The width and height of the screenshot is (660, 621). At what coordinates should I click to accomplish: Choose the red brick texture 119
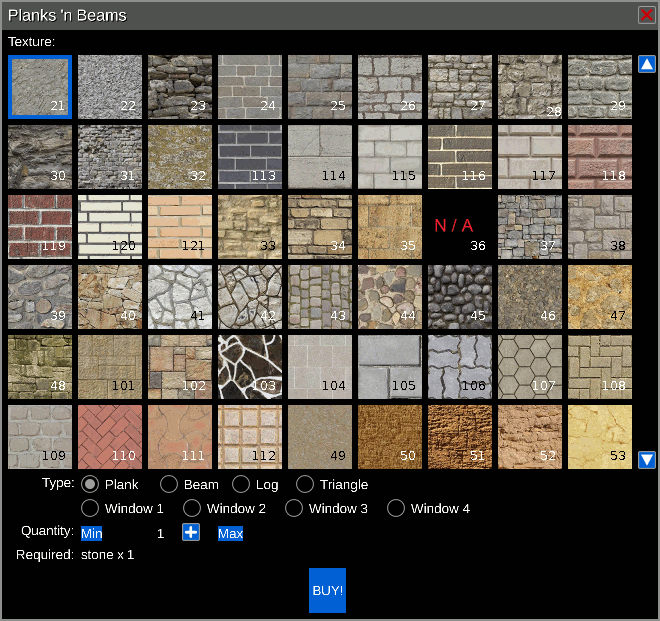(x=40, y=227)
